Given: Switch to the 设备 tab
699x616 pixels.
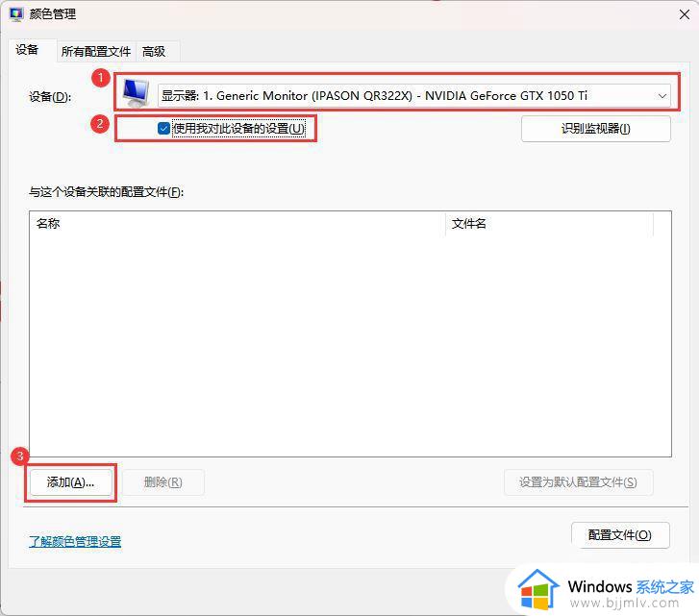Looking at the screenshot, I should point(27,50).
